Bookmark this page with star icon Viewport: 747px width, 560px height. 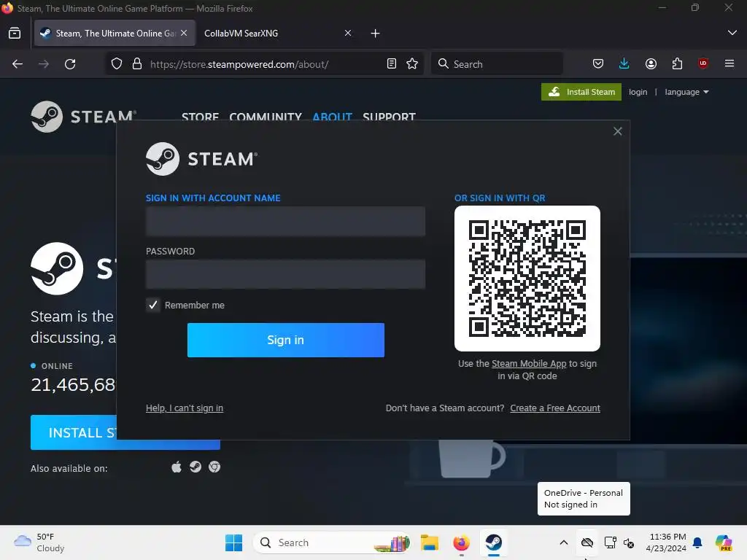pyautogui.click(x=412, y=64)
